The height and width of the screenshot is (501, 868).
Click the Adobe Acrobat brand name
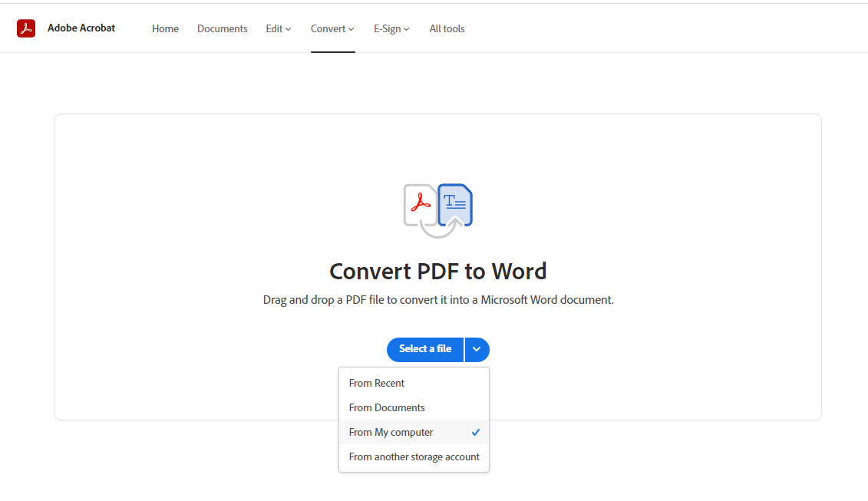pyautogui.click(x=81, y=28)
